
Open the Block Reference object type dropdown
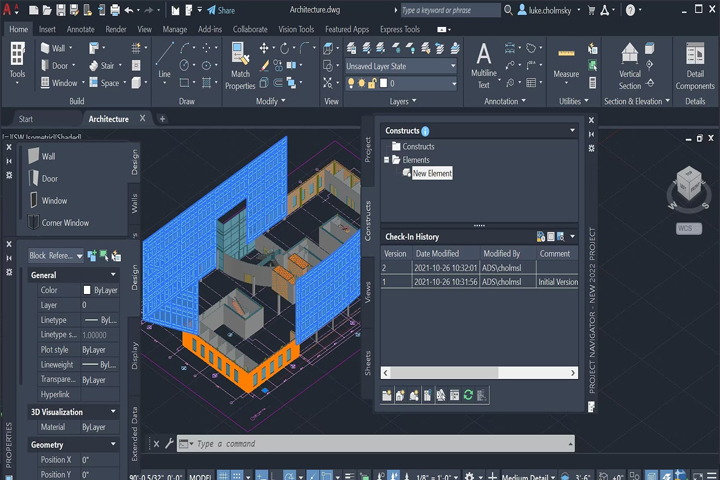[56, 255]
